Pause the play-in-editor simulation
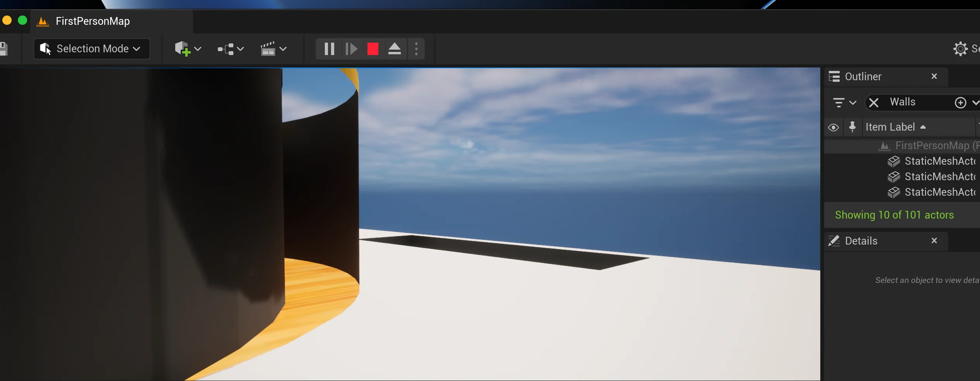Viewport: 980px width, 381px height. [x=329, y=49]
